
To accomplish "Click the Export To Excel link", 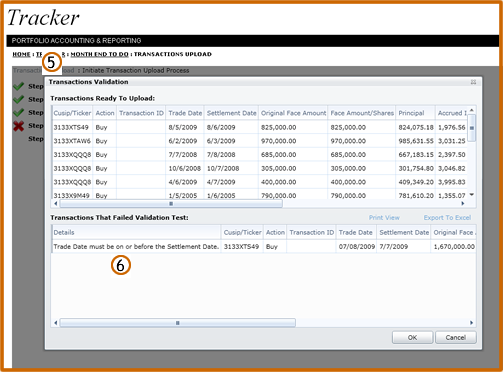I will tap(447, 218).
